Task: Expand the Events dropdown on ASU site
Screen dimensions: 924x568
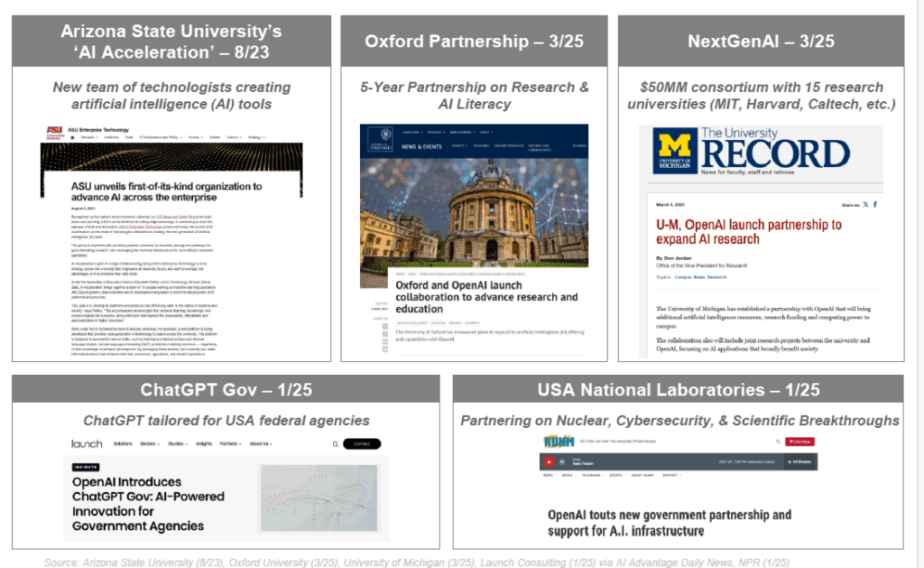Action: pos(196,137)
